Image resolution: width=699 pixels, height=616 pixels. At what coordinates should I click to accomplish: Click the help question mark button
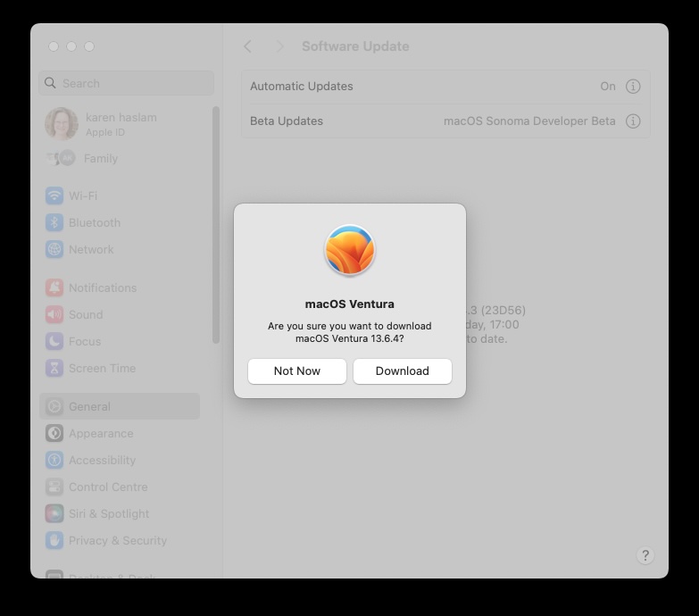(x=645, y=555)
